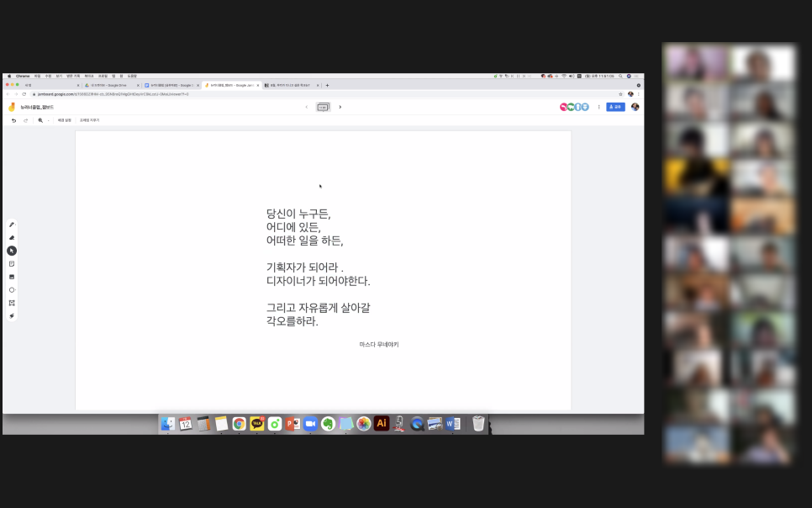Open the Apple menu
812x508 pixels.
point(8,77)
